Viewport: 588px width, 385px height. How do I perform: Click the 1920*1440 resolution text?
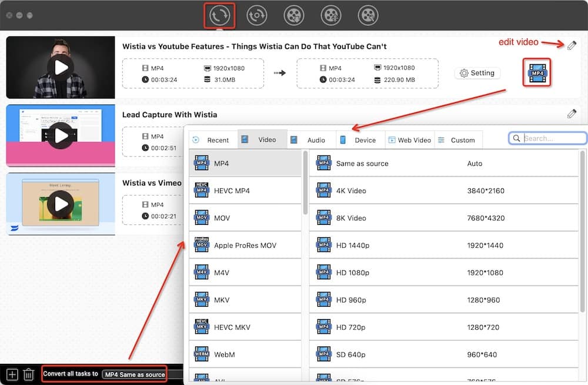click(x=485, y=245)
